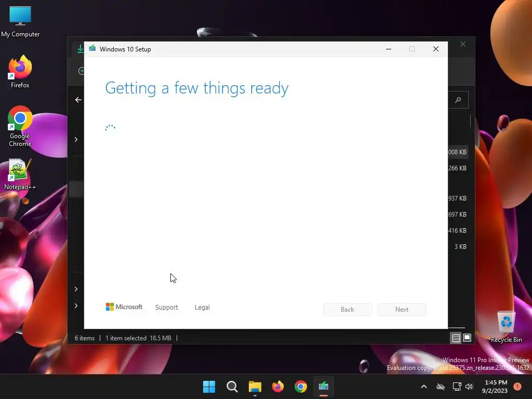532x399 pixels.
Task: Open the notification badge in the taskbar
Action: coord(517,387)
